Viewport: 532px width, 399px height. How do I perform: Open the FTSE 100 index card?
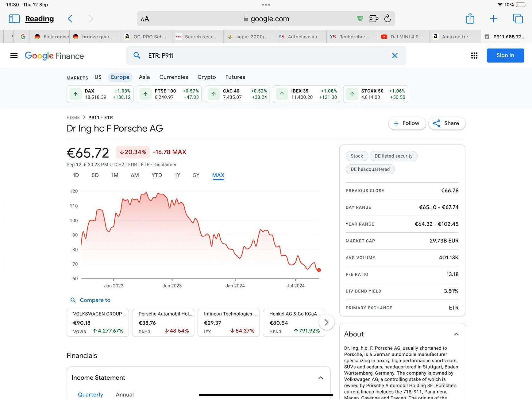(x=169, y=94)
